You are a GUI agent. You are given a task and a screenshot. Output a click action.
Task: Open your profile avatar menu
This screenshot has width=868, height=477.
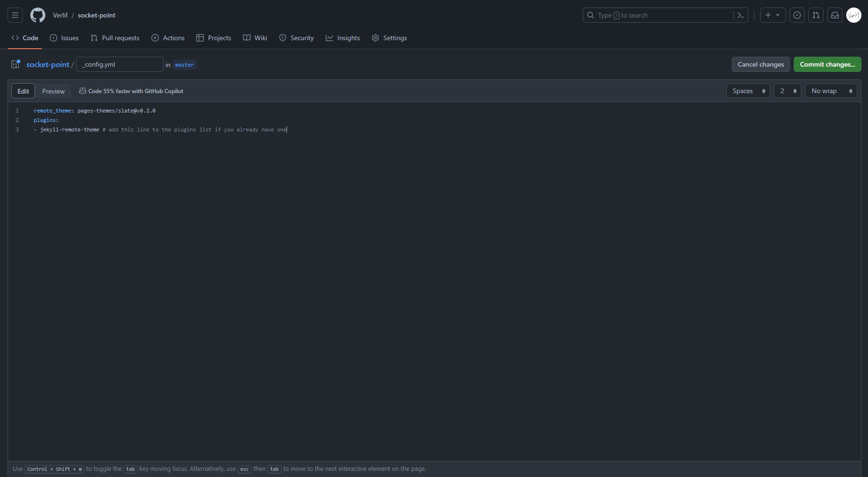pyautogui.click(x=854, y=15)
